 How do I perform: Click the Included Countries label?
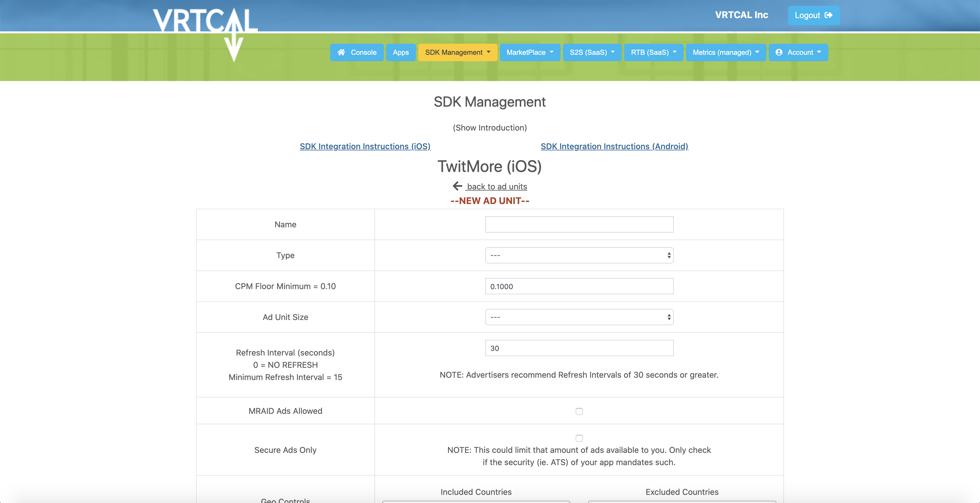click(476, 492)
